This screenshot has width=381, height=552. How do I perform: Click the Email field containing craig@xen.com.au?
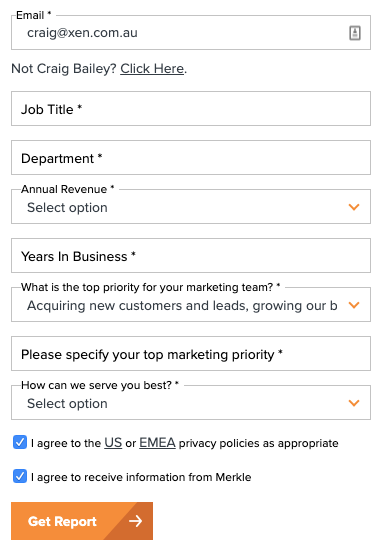click(x=191, y=32)
